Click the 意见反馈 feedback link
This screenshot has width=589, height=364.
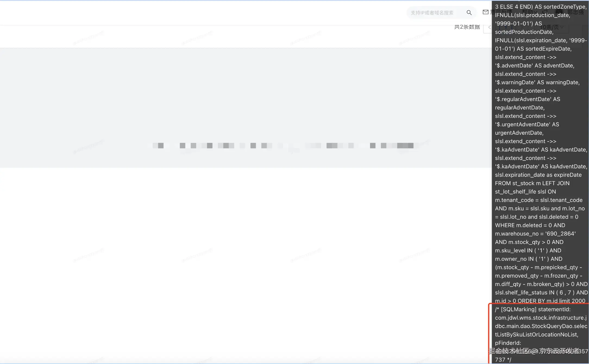(x=501, y=12)
